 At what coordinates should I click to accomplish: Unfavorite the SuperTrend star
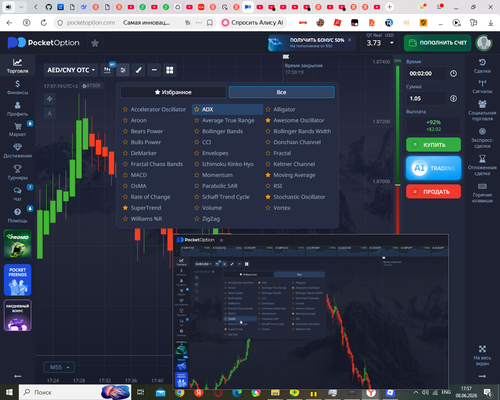pyautogui.click(x=125, y=208)
